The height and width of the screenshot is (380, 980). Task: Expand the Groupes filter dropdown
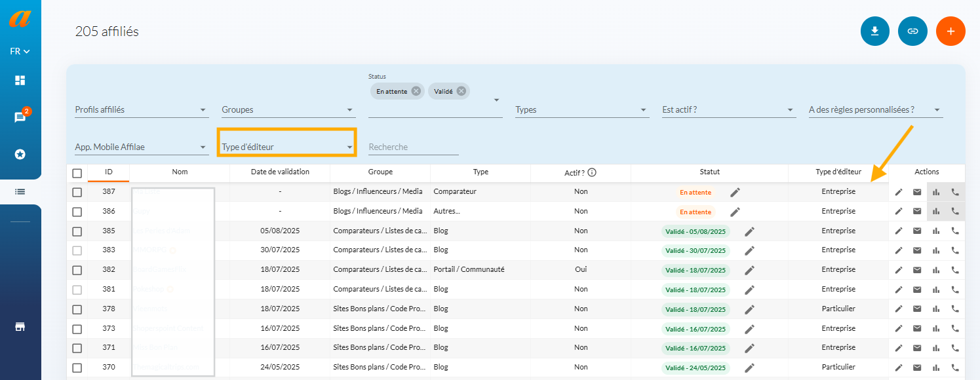pos(288,110)
